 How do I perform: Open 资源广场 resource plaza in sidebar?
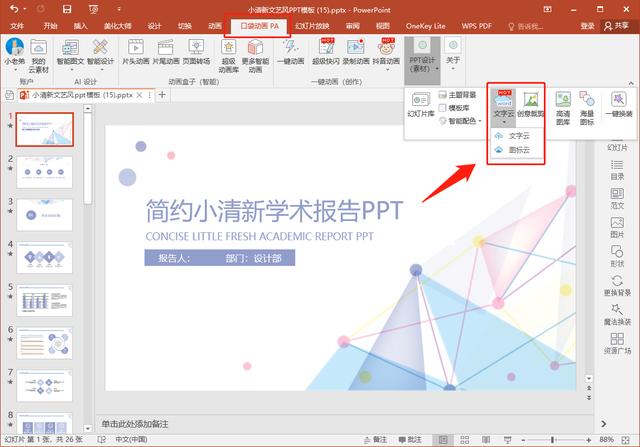point(617,344)
